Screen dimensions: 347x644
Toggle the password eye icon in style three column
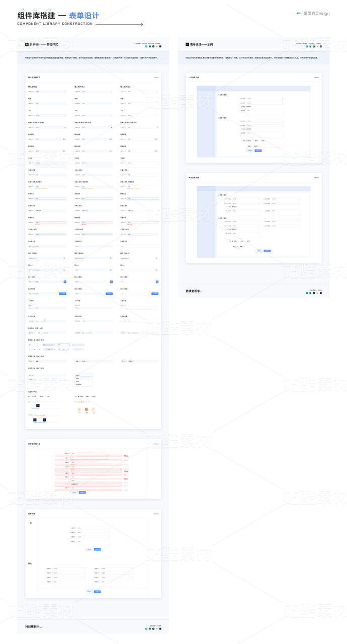[156, 258]
